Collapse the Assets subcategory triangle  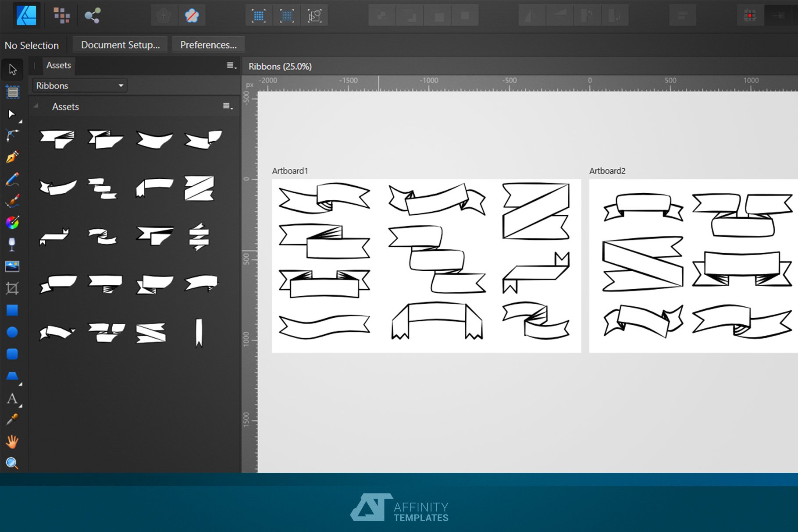[x=36, y=106]
